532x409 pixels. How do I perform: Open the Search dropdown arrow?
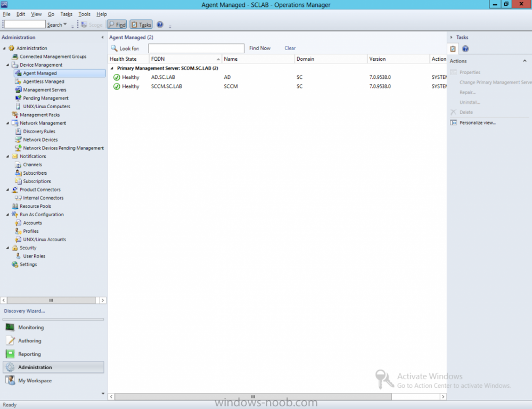tap(65, 24)
